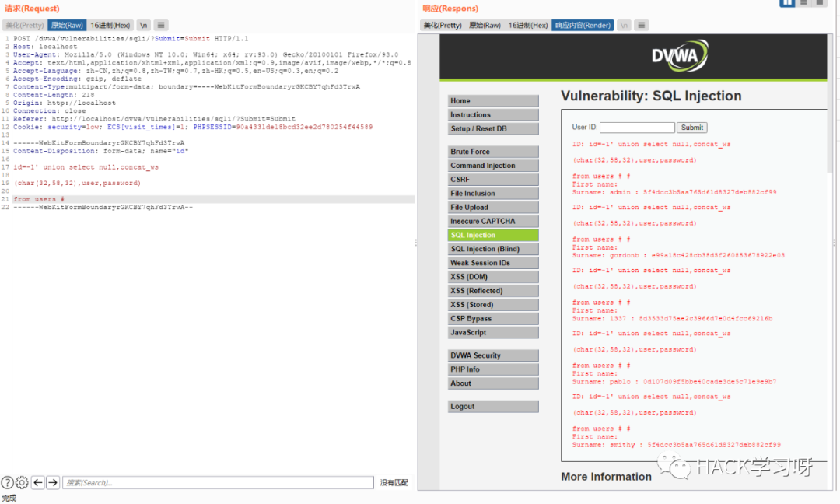This screenshot has height=504, width=840.
Task: Click Logout in DVWA sidebar
Action: tap(493, 407)
